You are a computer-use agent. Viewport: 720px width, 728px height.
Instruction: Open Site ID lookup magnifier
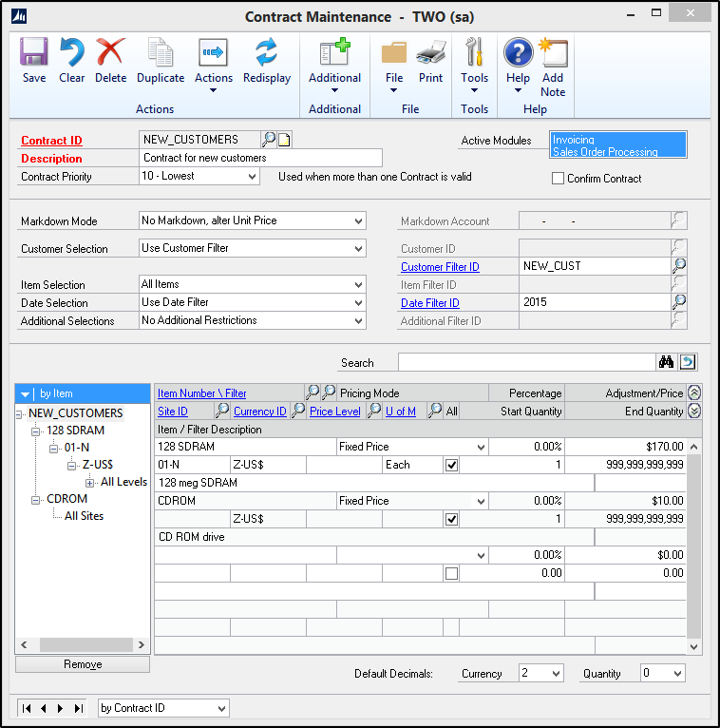(x=222, y=410)
